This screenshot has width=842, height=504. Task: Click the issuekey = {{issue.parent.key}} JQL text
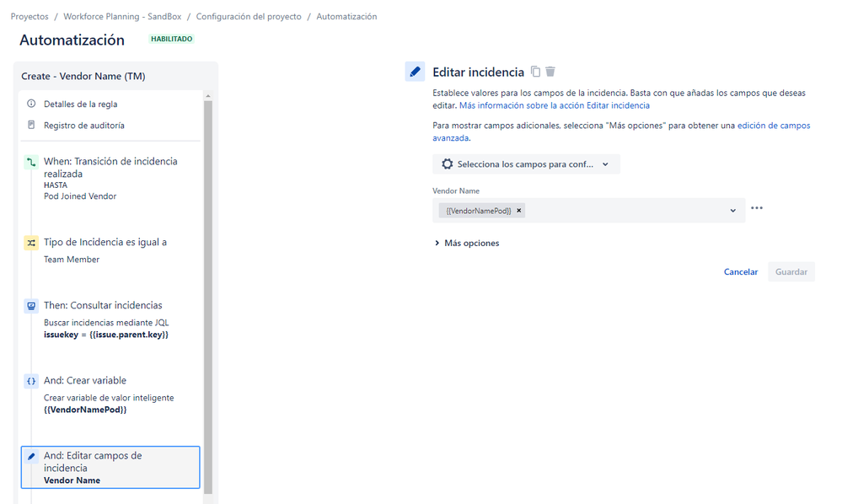click(x=106, y=335)
